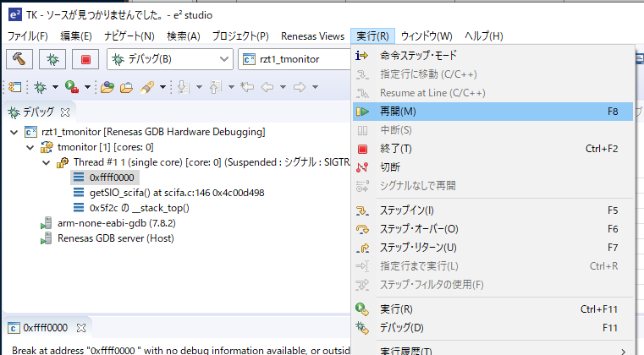Click the step-over arrow icon beside ステップ・オーバー
Viewport: 644px width, 355px height.
click(362, 229)
